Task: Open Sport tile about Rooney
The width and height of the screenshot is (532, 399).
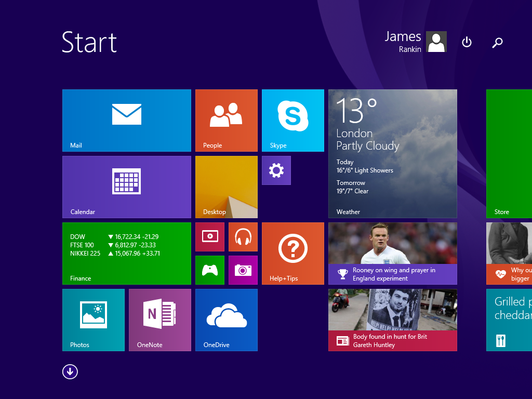Action: point(393,254)
